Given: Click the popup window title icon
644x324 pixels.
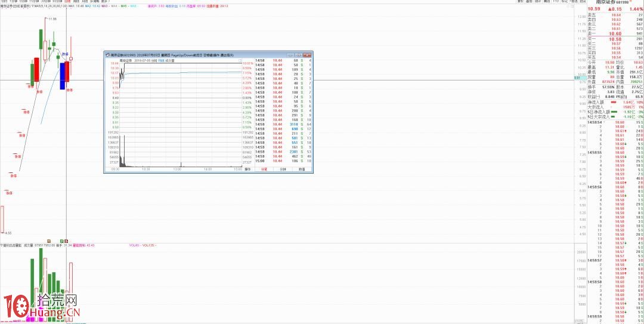Looking at the screenshot, I should point(107,55).
